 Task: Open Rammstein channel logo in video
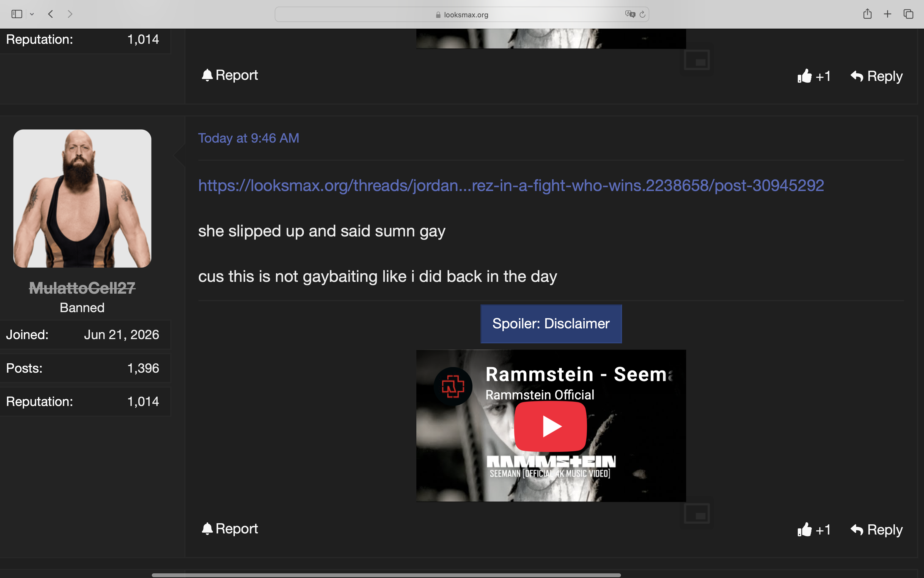(x=453, y=386)
